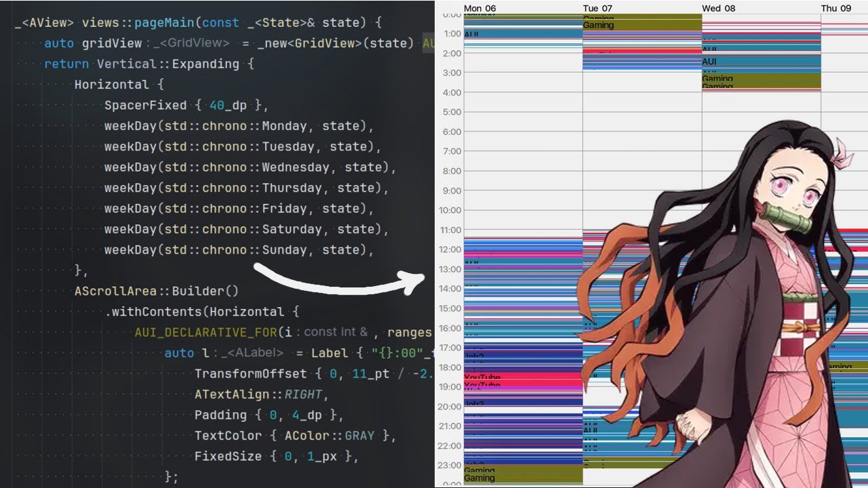Click the weekDay Monday code line
This screenshot has height=488, width=868.
(239, 126)
